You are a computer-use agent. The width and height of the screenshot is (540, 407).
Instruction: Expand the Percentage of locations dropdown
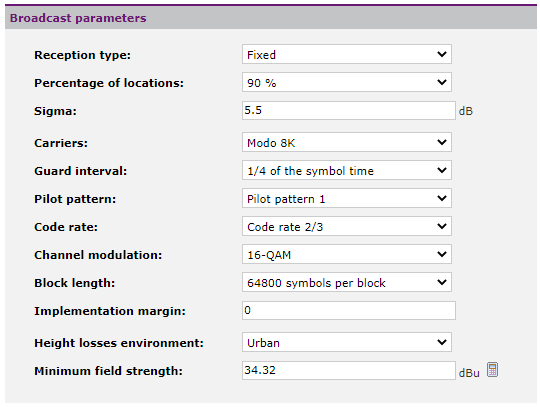click(x=347, y=82)
